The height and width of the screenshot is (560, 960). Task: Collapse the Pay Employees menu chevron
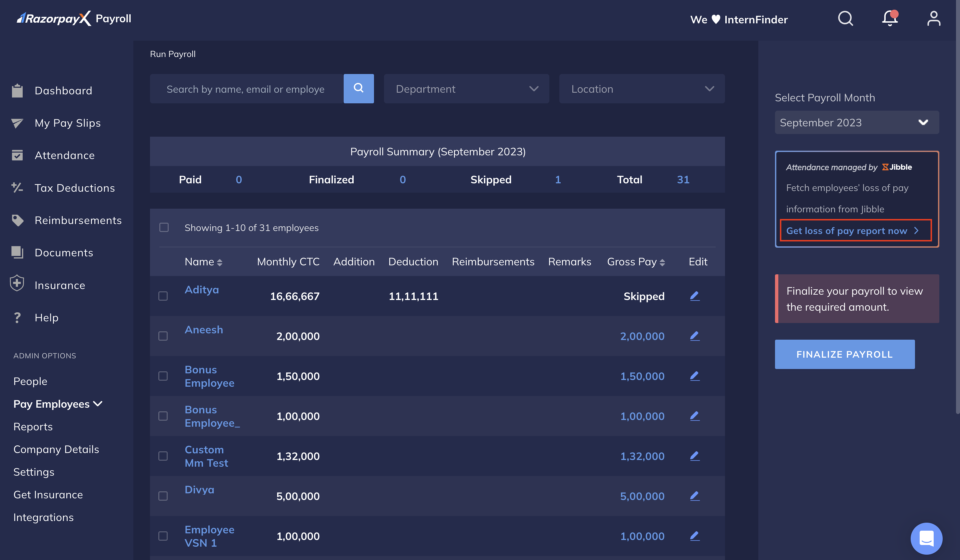pyautogui.click(x=98, y=404)
